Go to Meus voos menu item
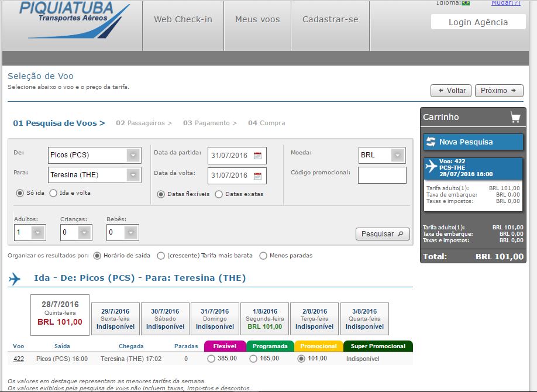This screenshot has width=537, height=392. point(257,19)
